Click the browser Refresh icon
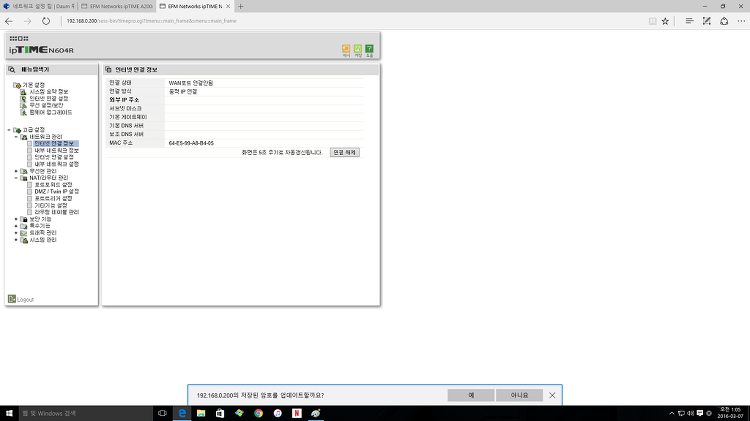 click(45, 21)
